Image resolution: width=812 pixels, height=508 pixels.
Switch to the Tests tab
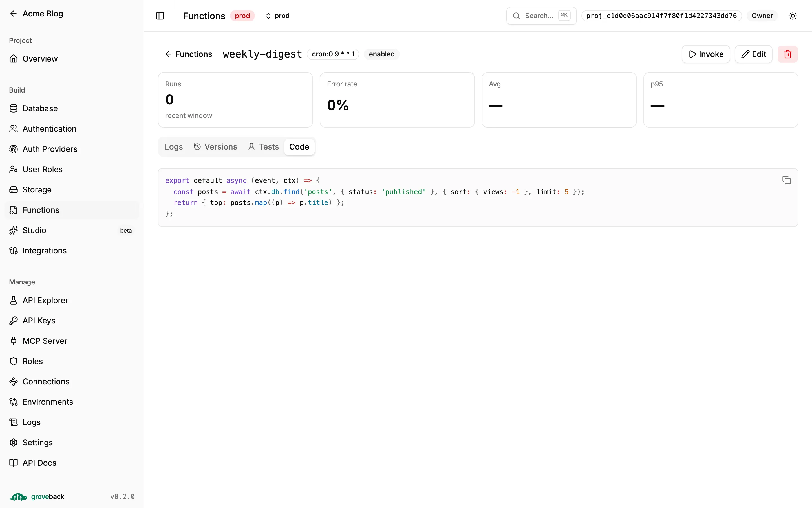tap(263, 147)
